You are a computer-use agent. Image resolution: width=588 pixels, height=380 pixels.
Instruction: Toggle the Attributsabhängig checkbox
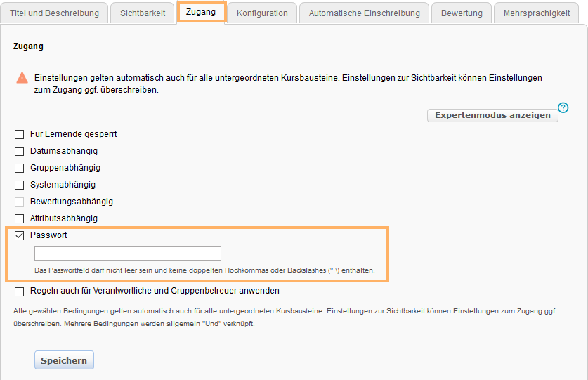coord(20,218)
